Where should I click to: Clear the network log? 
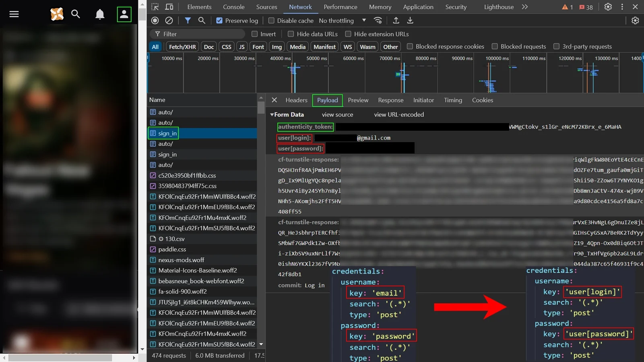[169, 21]
